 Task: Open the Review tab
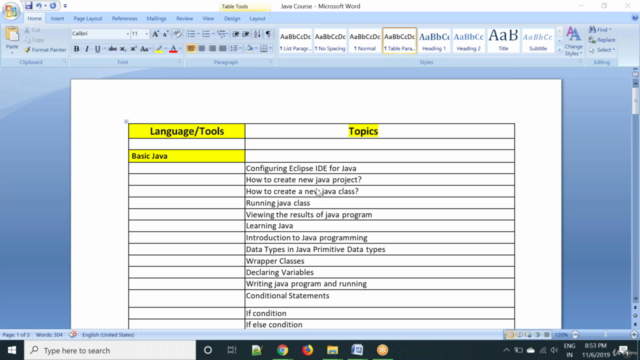[x=184, y=19]
